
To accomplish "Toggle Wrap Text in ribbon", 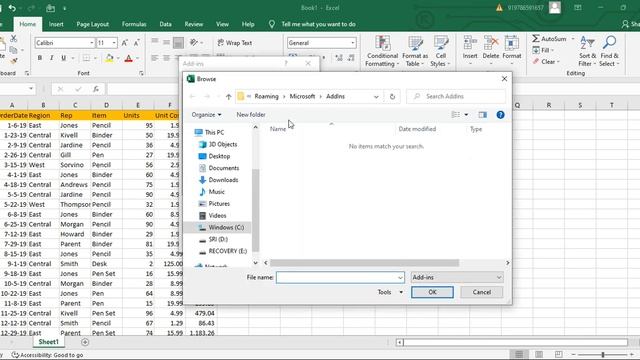I will pyautogui.click(x=235, y=43).
